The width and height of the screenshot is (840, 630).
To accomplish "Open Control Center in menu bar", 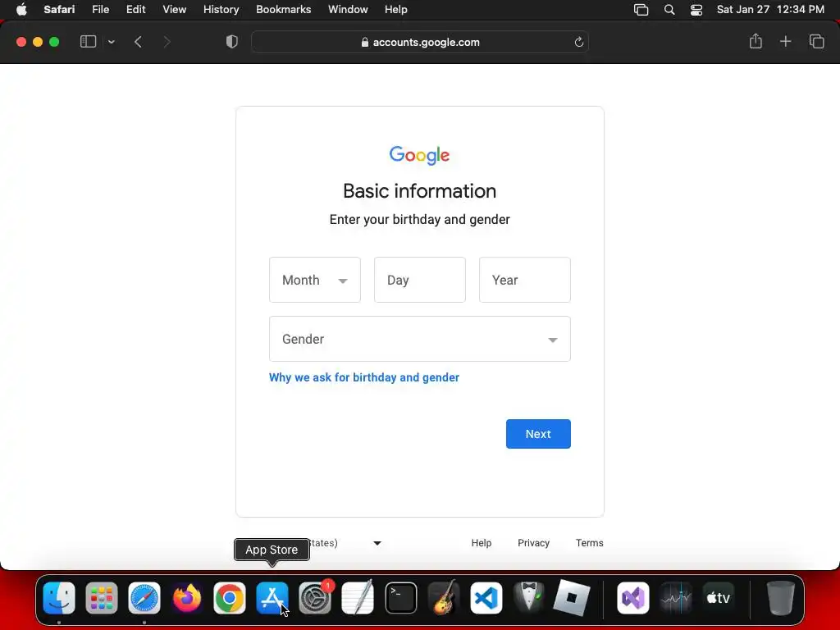I will click(x=696, y=10).
